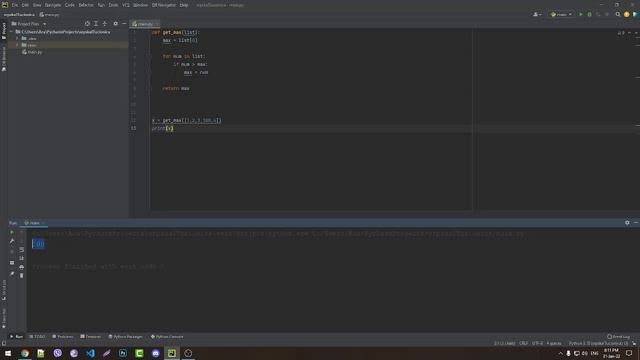The width and height of the screenshot is (640, 360).
Task: Open the Problems tool window
Action: coord(63,337)
